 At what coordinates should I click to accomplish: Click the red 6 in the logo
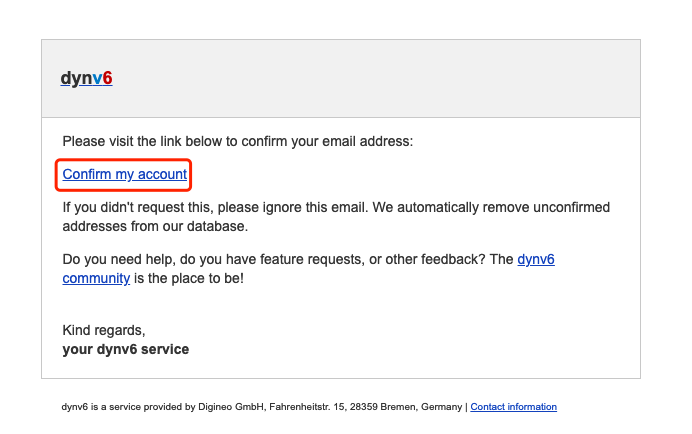tap(107, 78)
